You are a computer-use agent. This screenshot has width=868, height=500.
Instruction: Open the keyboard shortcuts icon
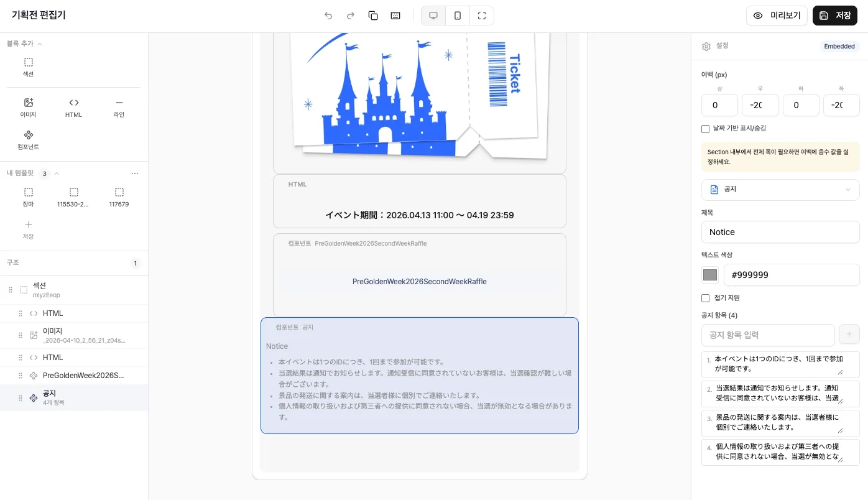[395, 16]
